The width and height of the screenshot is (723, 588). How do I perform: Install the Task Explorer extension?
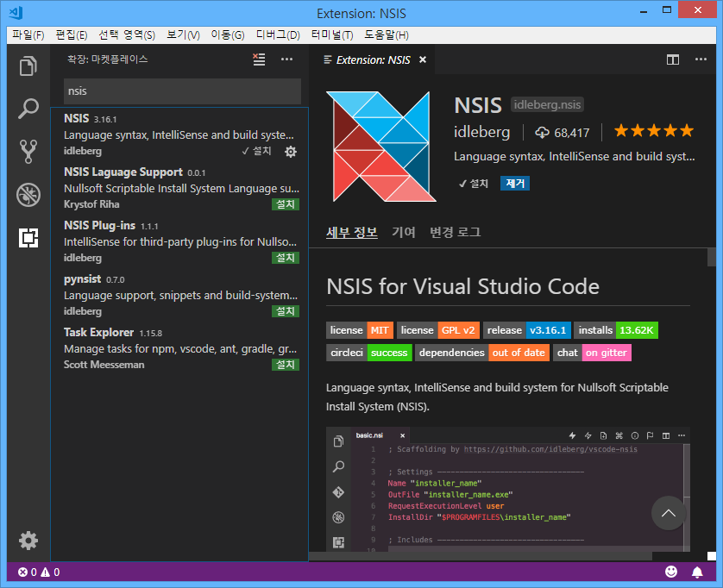(x=286, y=365)
